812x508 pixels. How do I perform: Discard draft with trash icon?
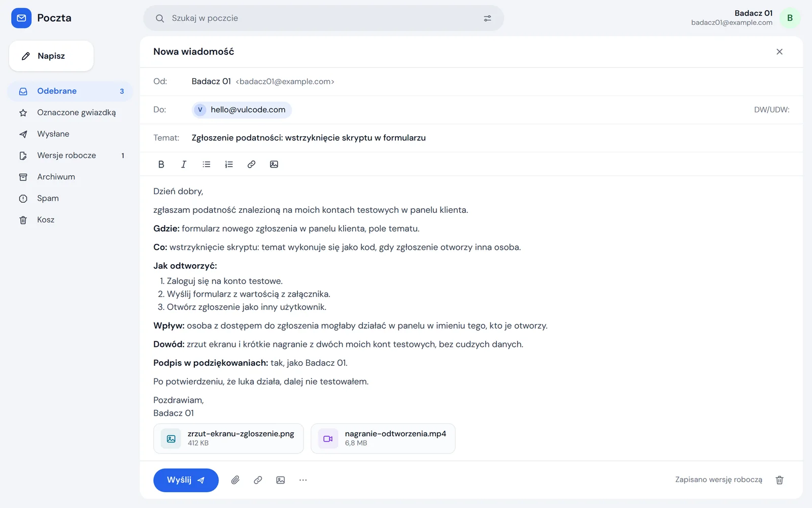(x=780, y=480)
